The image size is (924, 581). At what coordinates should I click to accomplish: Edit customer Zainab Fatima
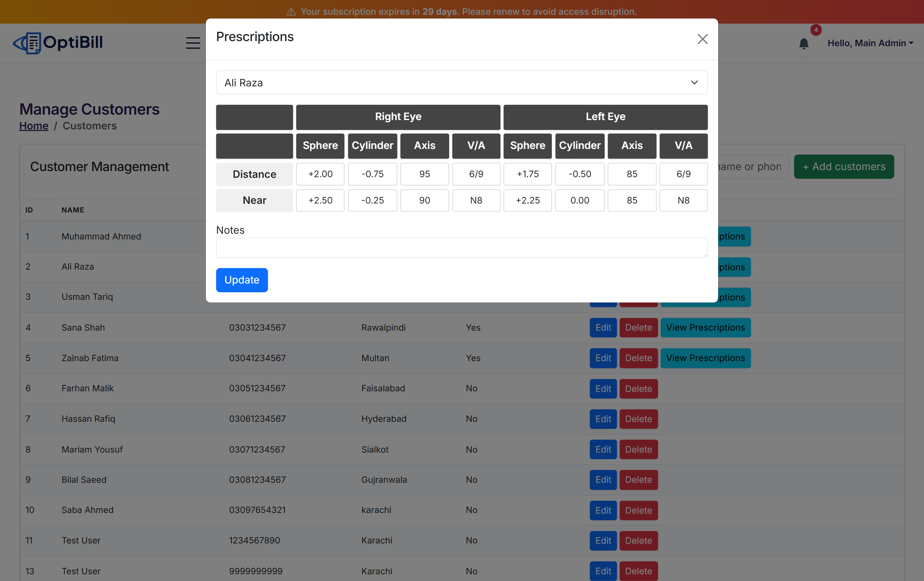click(603, 358)
